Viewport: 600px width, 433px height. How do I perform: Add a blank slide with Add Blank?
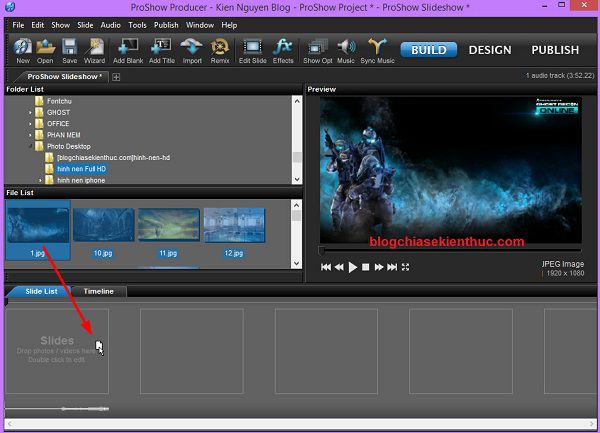[x=128, y=50]
